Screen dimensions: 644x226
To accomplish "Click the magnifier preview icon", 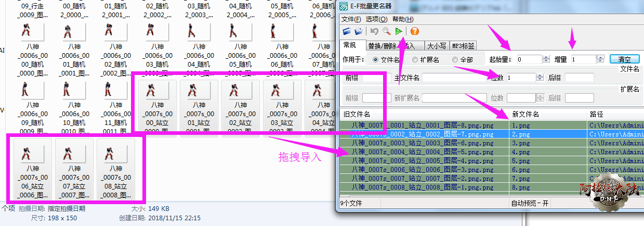I will (387, 31).
